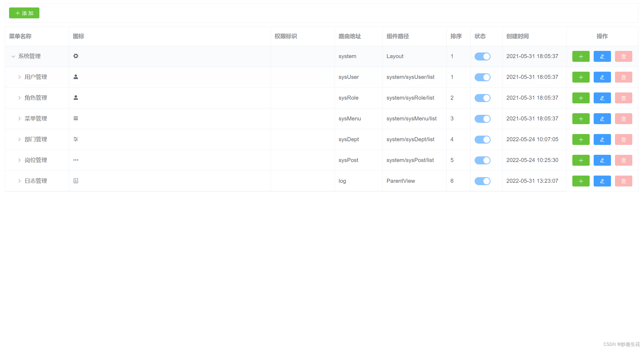Click the three-dots icon in 岗位管理 row
The width and height of the screenshot is (644, 349).
click(x=76, y=160)
